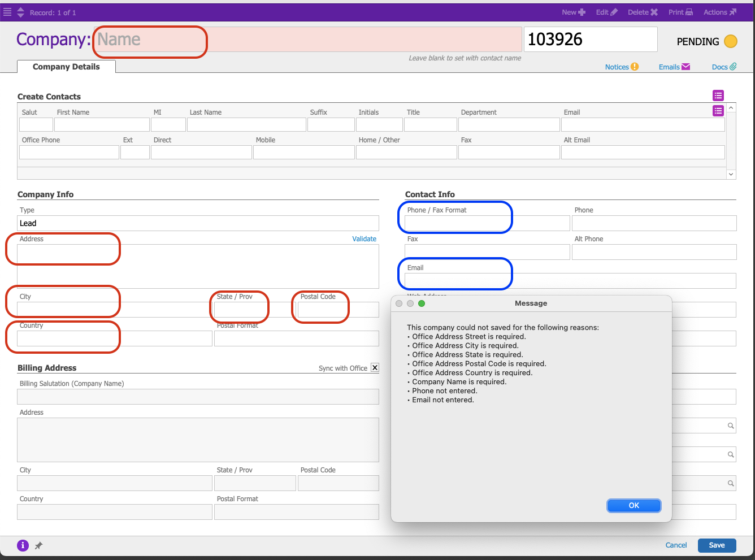Click the Cancel link
The width and height of the screenshot is (755, 560).
tap(676, 545)
